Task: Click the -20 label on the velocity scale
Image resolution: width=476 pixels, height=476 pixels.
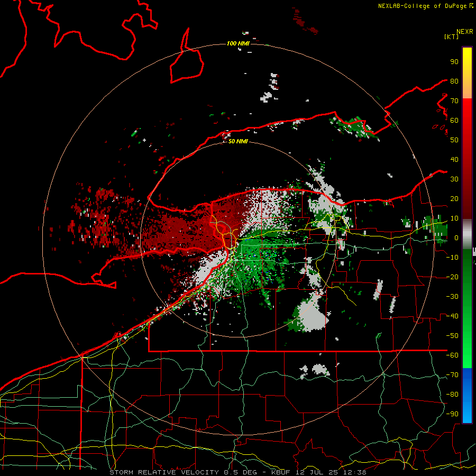Action: 452,277
